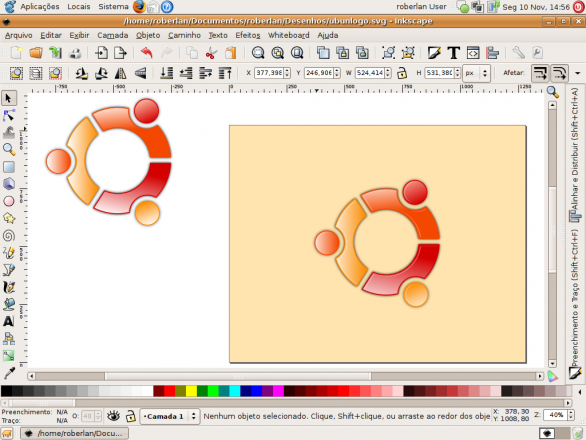The height and width of the screenshot is (440, 586).
Task: Select the Calligraphy tool
Action: (x=9, y=287)
